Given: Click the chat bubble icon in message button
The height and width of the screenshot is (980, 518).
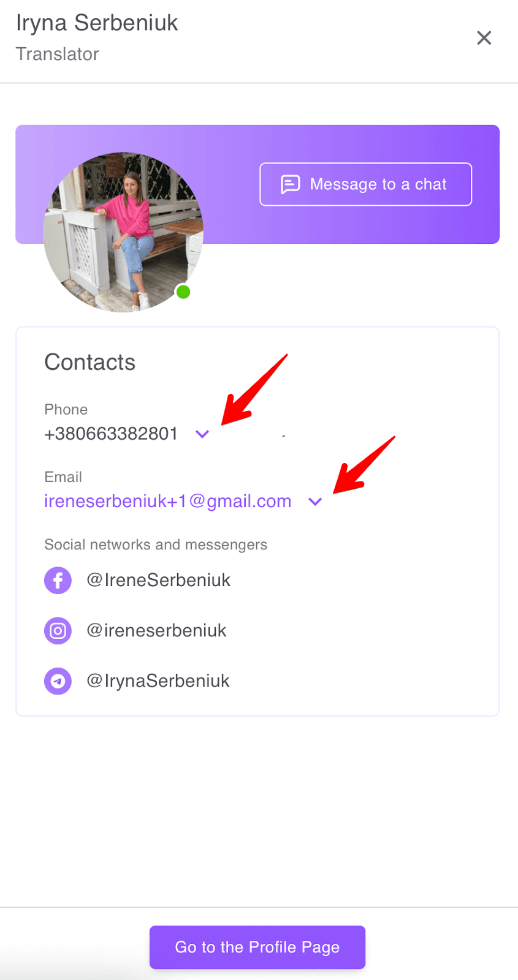Looking at the screenshot, I should point(290,184).
